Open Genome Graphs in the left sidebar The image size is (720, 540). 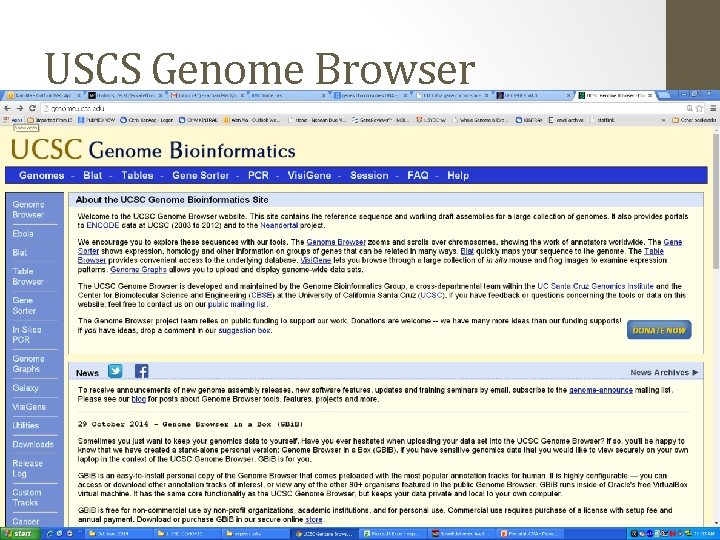28,364
